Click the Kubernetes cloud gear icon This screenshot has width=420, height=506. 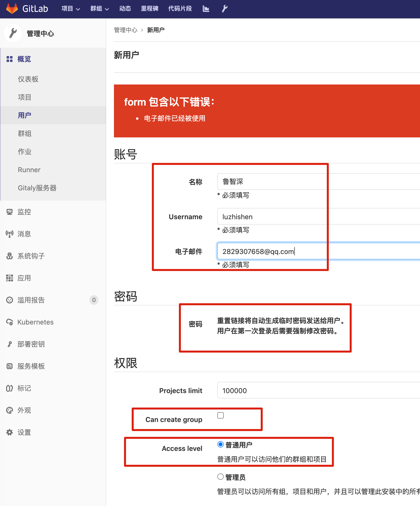tap(10, 322)
